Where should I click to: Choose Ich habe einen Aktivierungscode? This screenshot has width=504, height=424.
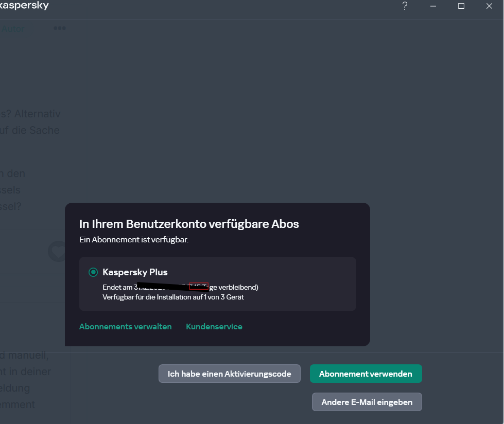(230, 374)
